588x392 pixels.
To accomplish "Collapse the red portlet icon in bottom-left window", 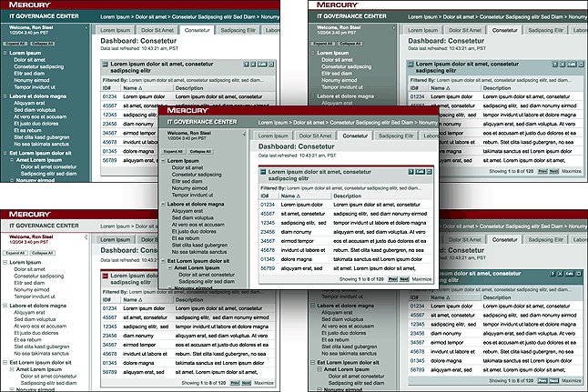I will coord(104,275).
